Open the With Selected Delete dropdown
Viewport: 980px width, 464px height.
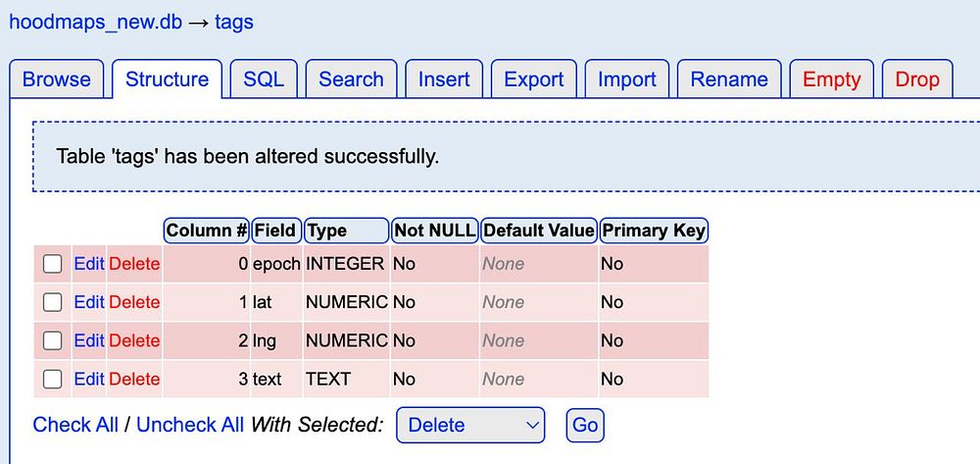click(470, 425)
